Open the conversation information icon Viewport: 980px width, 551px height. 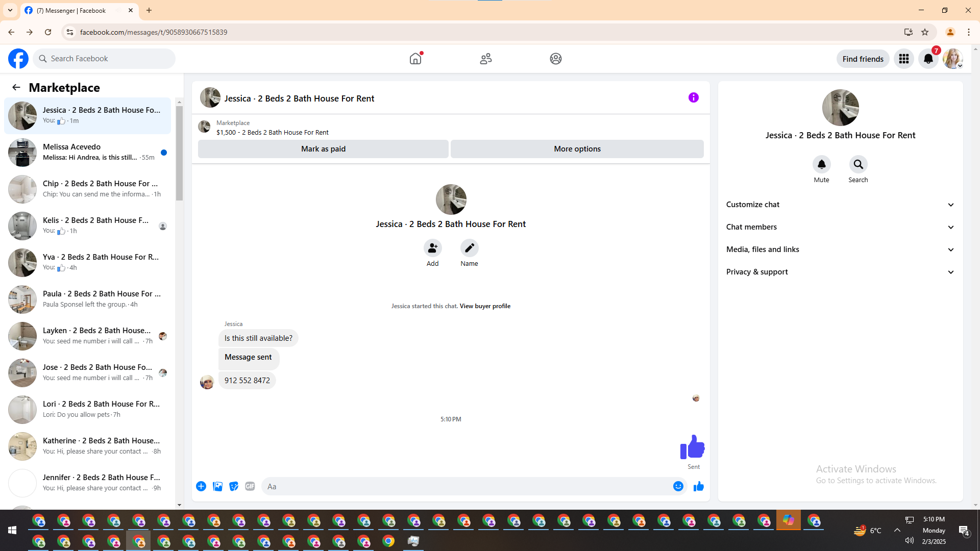click(x=693, y=97)
